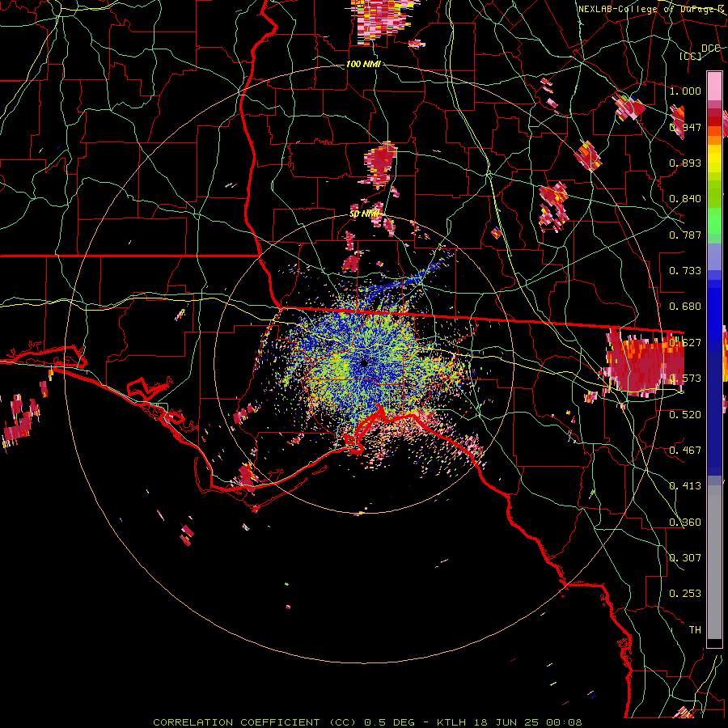Click the 50 NMI range ring label
The image size is (728, 728).
(x=364, y=214)
